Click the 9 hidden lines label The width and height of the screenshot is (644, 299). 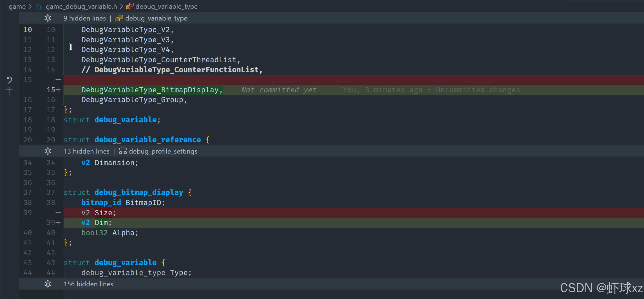(x=85, y=18)
